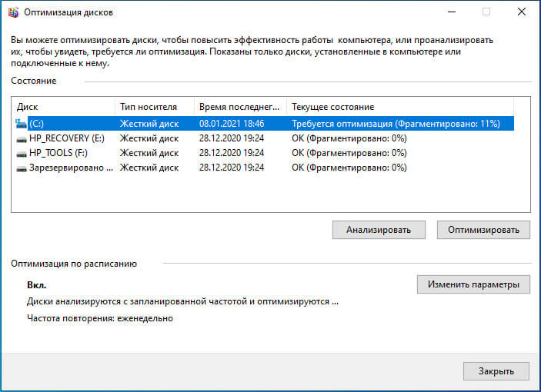This screenshot has height=392, width=541.
Task: Click Частота повторения: еженедельно text
Action: pos(100,318)
